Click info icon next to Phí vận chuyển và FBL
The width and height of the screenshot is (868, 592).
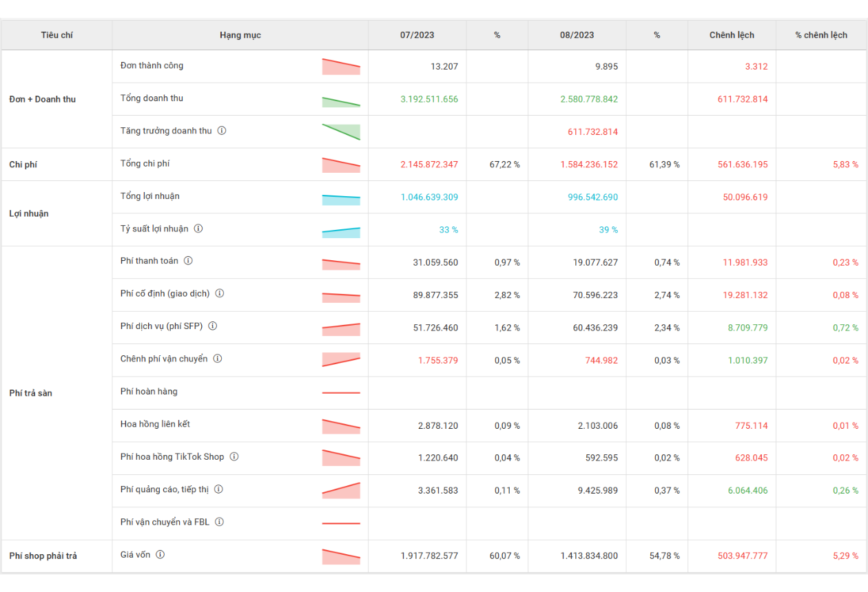tap(219, 522)
